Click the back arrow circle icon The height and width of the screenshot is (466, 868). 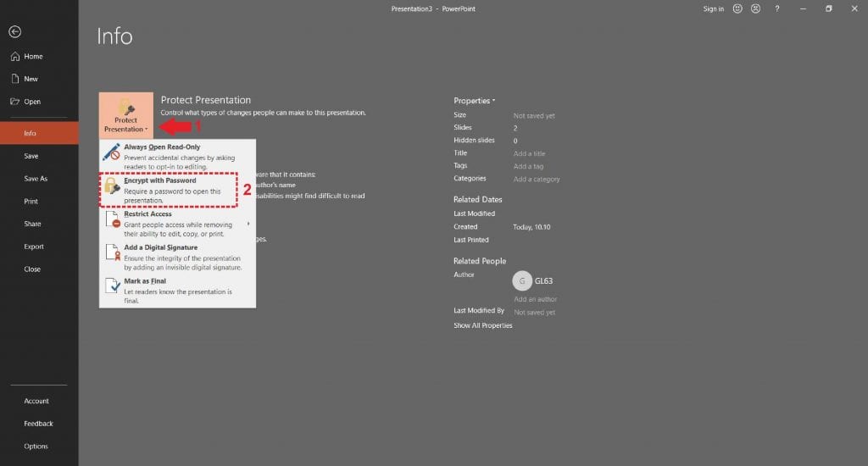[x=15, y=32]
